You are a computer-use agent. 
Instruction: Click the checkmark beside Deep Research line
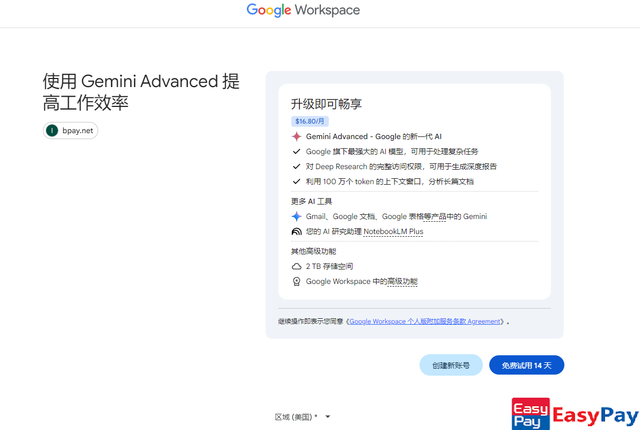(296, 166)
